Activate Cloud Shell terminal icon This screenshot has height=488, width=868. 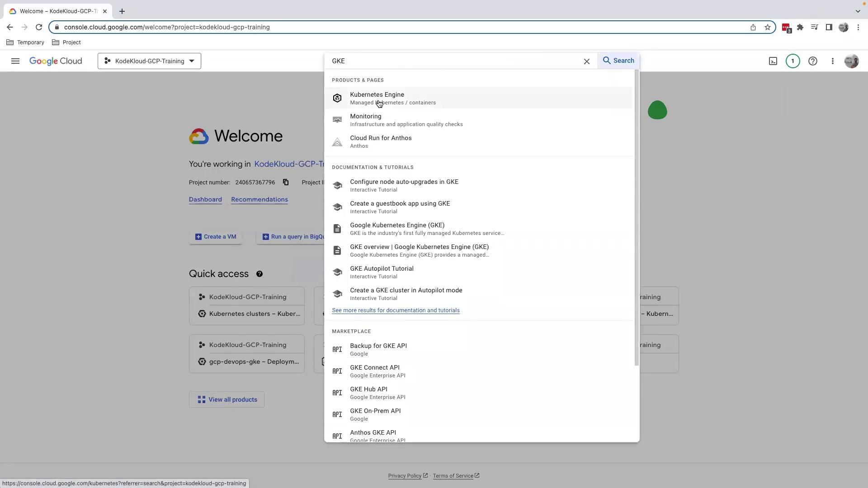(x=773, y=61)
